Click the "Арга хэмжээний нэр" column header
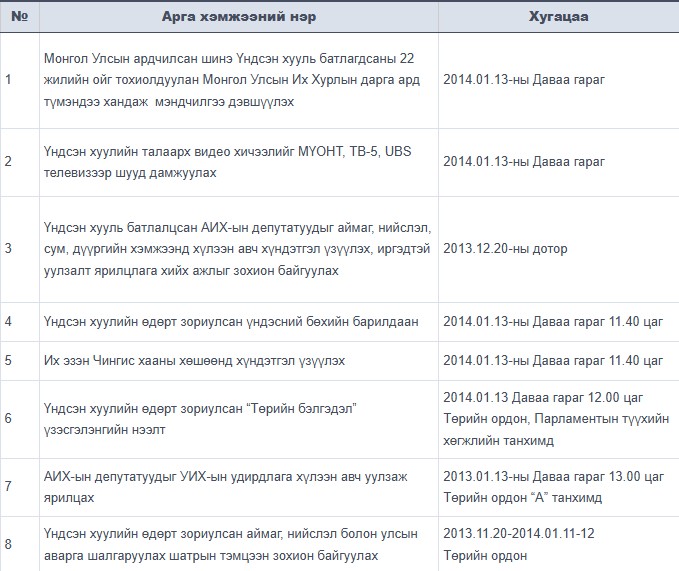Image resolution: width=679 pixels, height=571 pixels. point(239,16)
